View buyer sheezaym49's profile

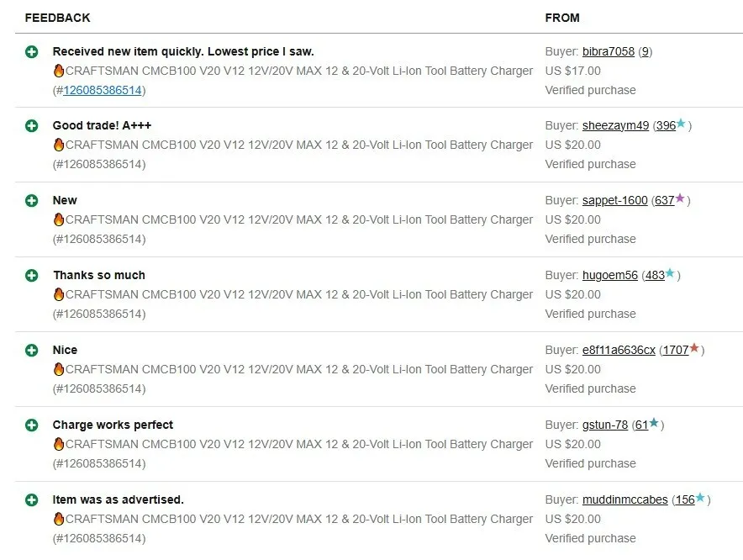(615, 126)
